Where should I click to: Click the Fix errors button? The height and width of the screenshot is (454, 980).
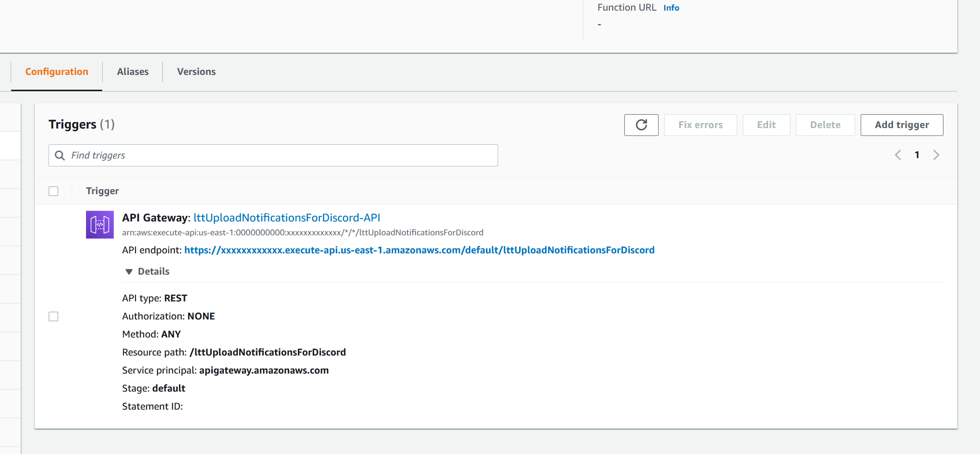point(700,125)
